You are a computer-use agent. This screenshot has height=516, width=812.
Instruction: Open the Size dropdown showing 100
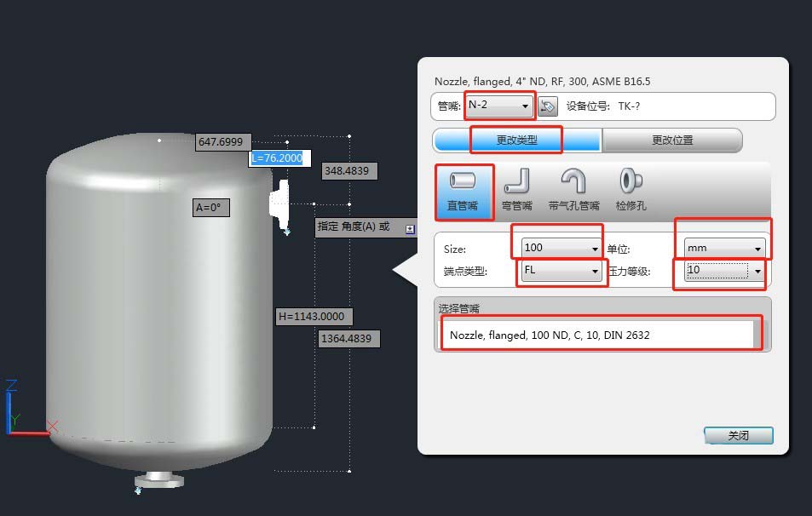[x=561, y=248]
